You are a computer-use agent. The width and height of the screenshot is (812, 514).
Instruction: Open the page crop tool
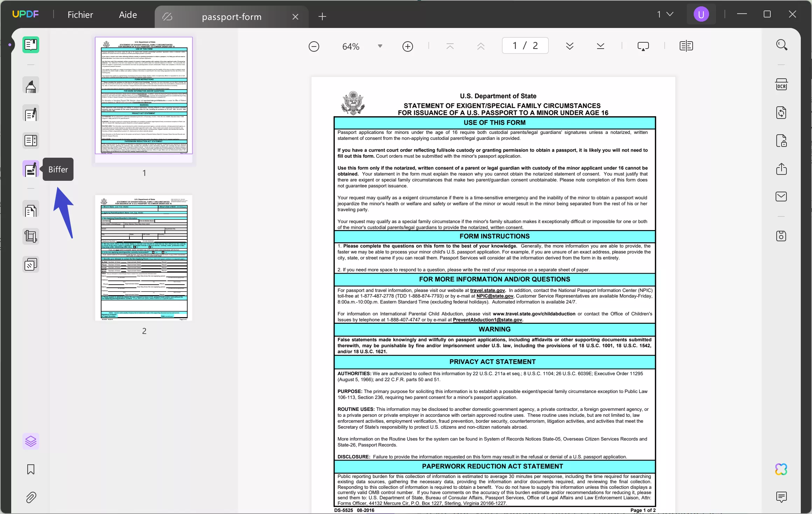pos(31,236)
